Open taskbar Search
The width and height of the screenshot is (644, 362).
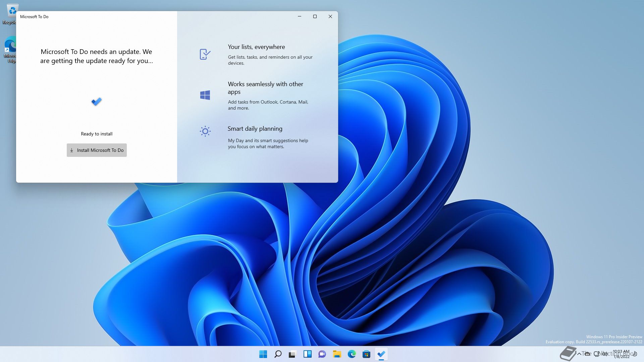278,354
